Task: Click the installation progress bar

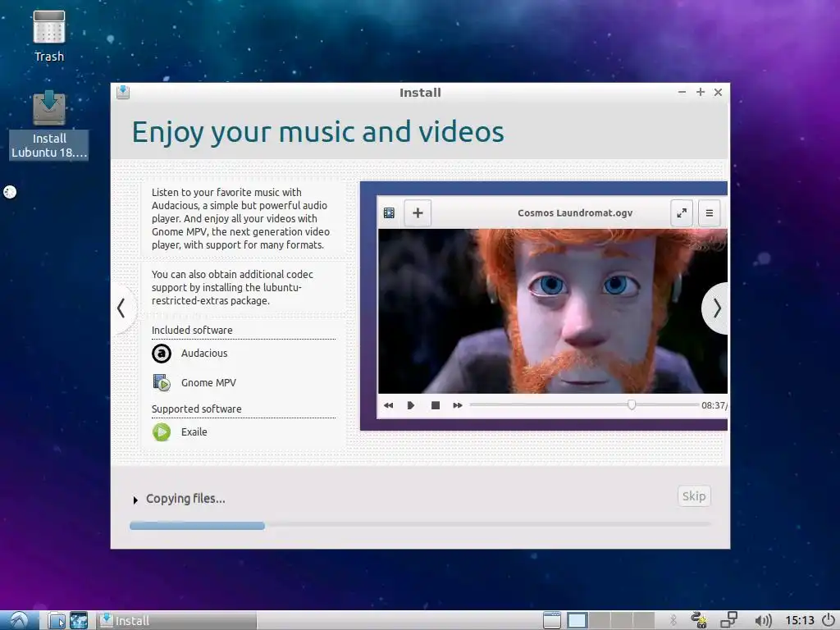Action: (420, 526)
